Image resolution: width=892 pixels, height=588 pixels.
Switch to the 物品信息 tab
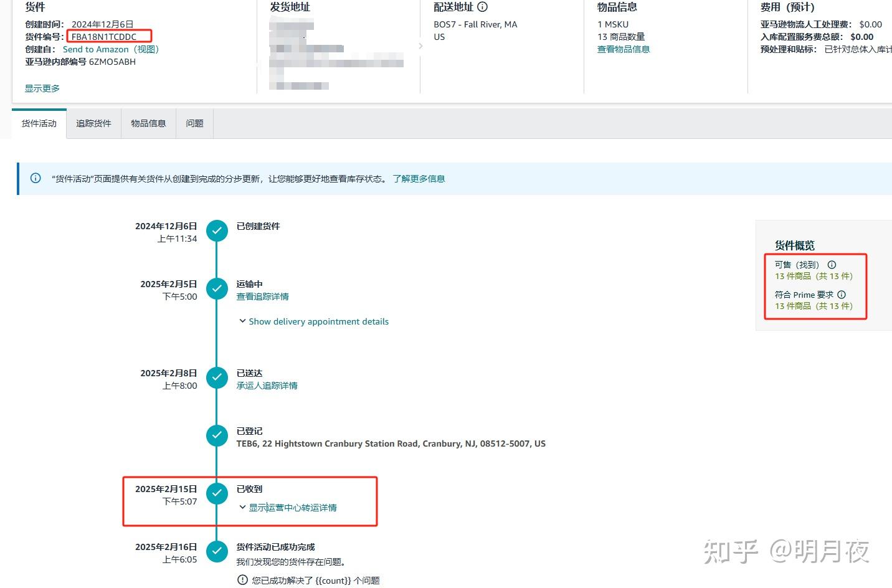[148, 123]
